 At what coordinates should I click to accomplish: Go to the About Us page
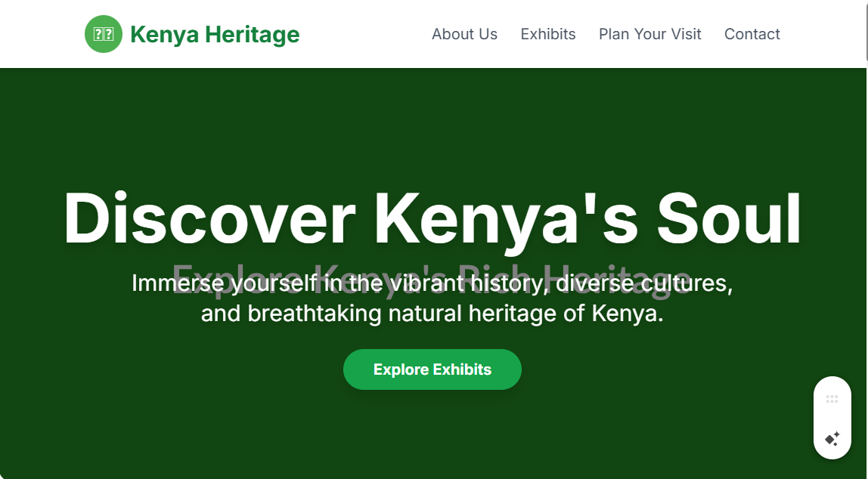[464, 34]
